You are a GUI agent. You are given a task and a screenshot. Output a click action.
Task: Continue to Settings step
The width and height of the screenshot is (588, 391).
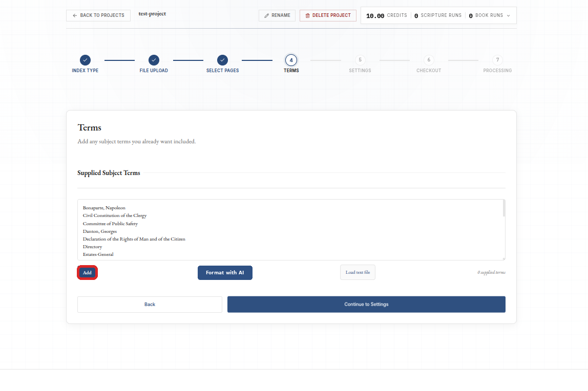point(366,305)
